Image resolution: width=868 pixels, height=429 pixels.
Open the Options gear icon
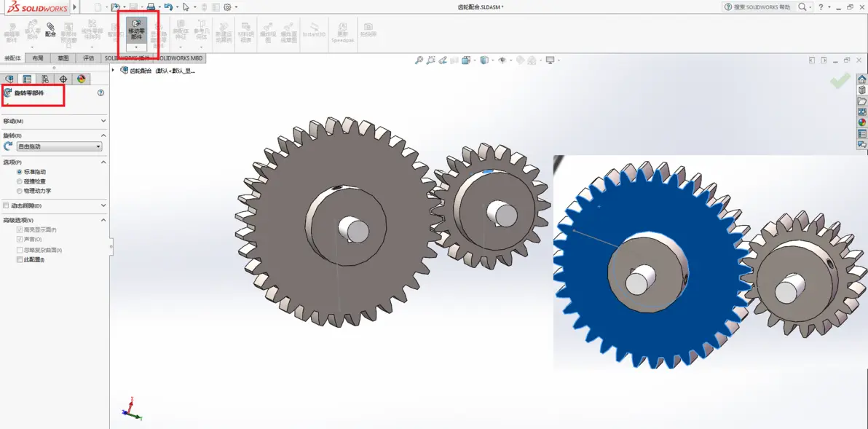pyautogui.click(x=227, y=7)
